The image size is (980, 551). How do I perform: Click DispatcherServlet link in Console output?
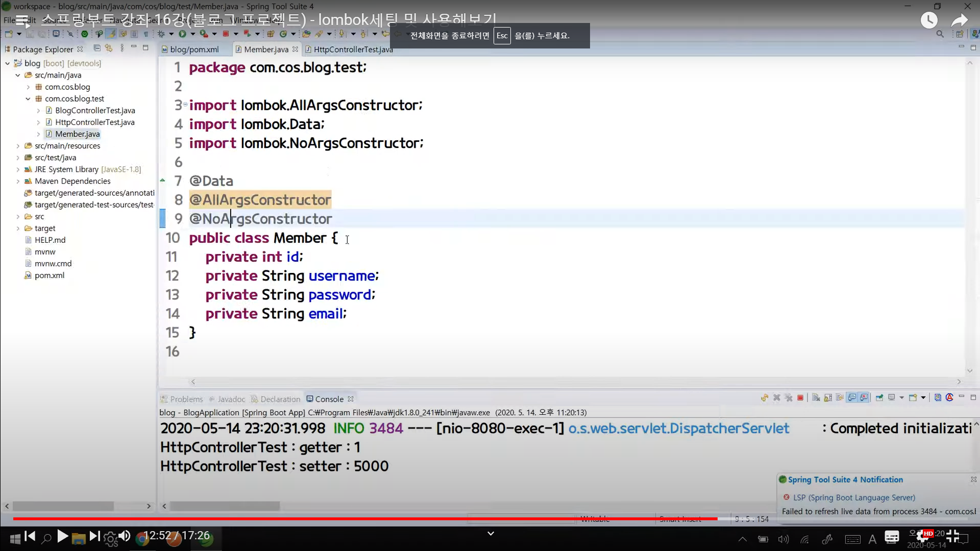coord(679,429)
